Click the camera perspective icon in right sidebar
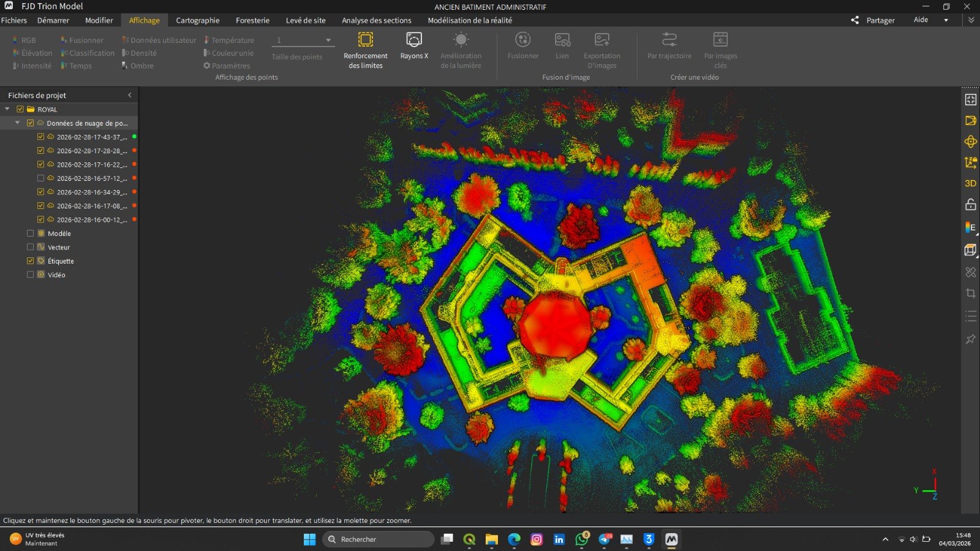 970,121
